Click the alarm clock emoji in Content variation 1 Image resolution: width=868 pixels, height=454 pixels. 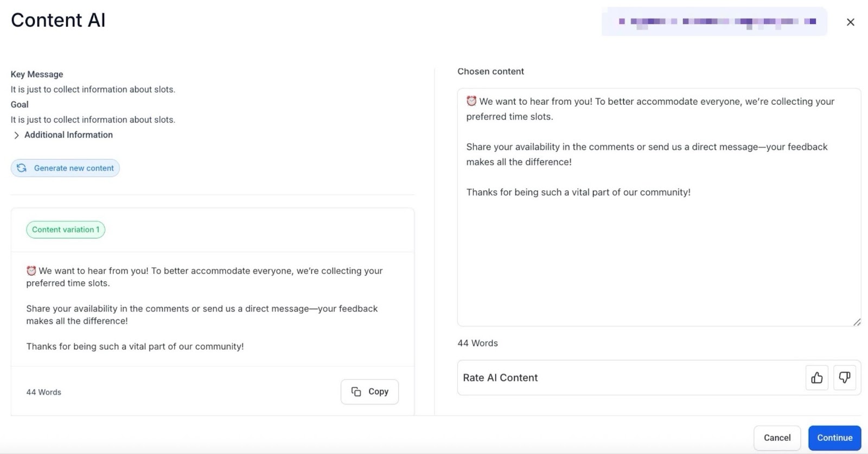click(31, 270)
